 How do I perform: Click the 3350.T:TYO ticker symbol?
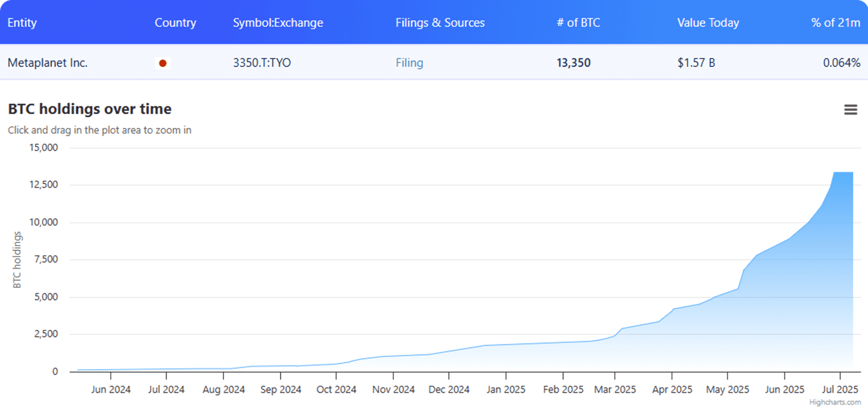(x=262, y=63)
